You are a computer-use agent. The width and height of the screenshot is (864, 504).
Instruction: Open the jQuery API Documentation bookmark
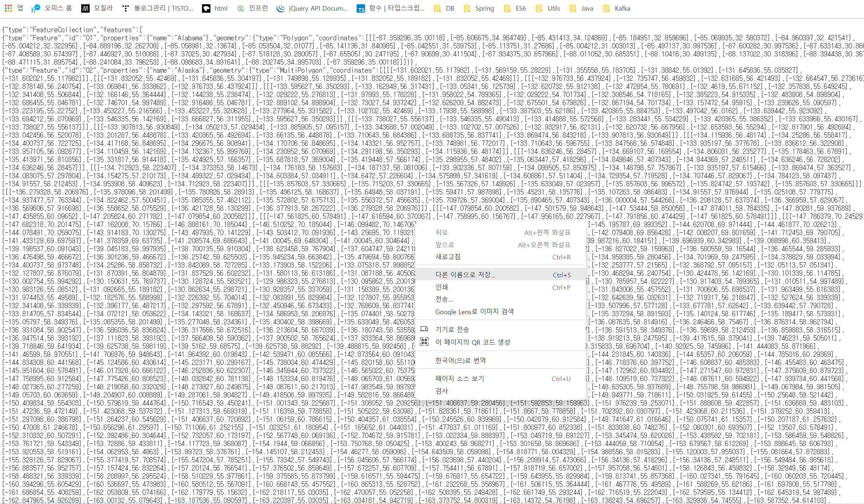(x=312, y=8)
